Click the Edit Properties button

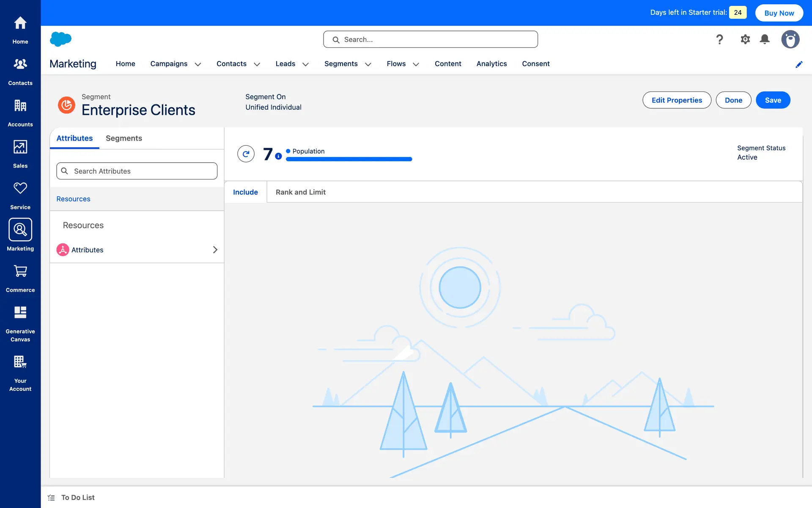click(676, 100)
